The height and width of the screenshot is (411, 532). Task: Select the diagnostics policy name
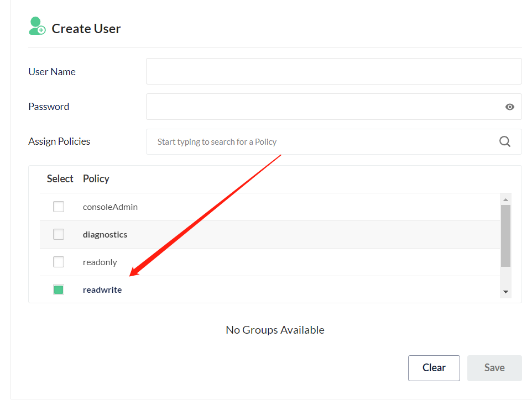point(105,235)
